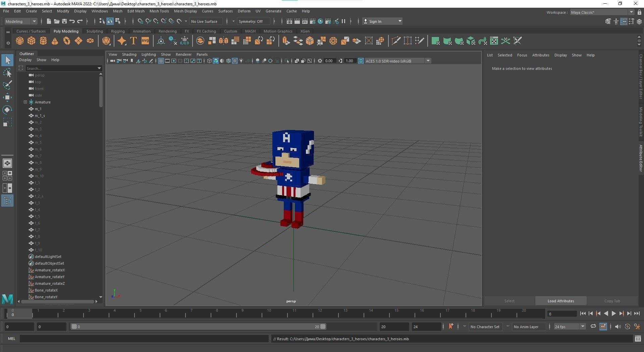Image resolution: width=644 pixels, height=352 pixels.
Task: Click the Multi-Cut tool shelf icon
Action: [396, 41]
